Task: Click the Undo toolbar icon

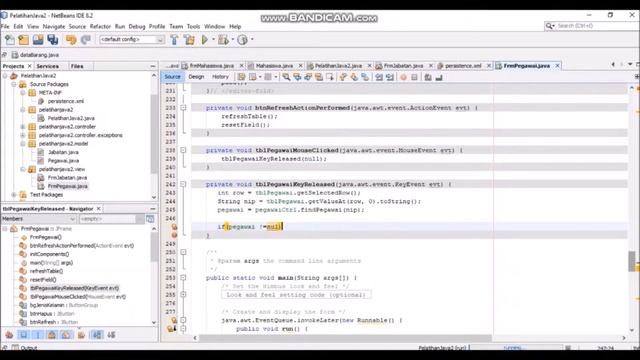Action: (x=71, y=40)
